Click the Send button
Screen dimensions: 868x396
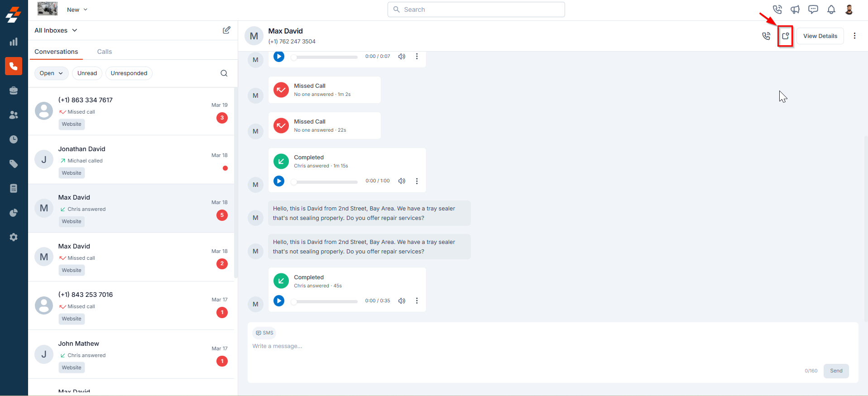point(836,371)
